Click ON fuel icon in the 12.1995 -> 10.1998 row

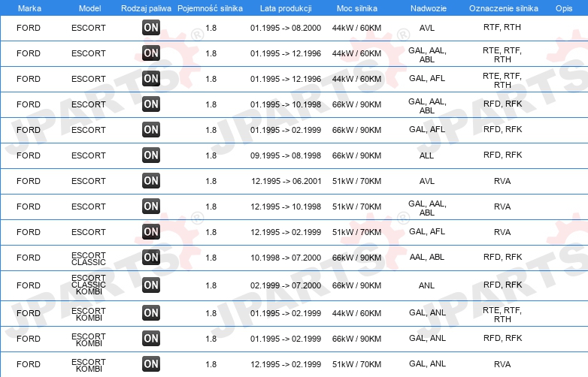pos(151,207)
